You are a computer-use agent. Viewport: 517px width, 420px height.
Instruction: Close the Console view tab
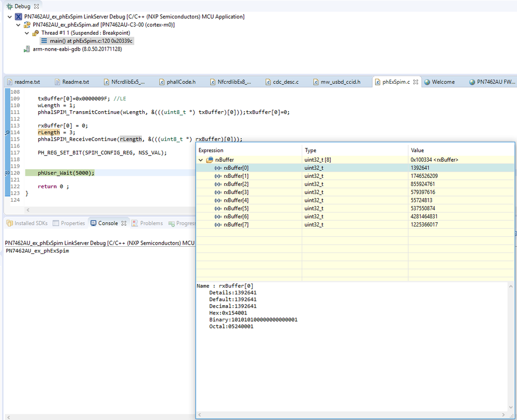click(124, 223)
